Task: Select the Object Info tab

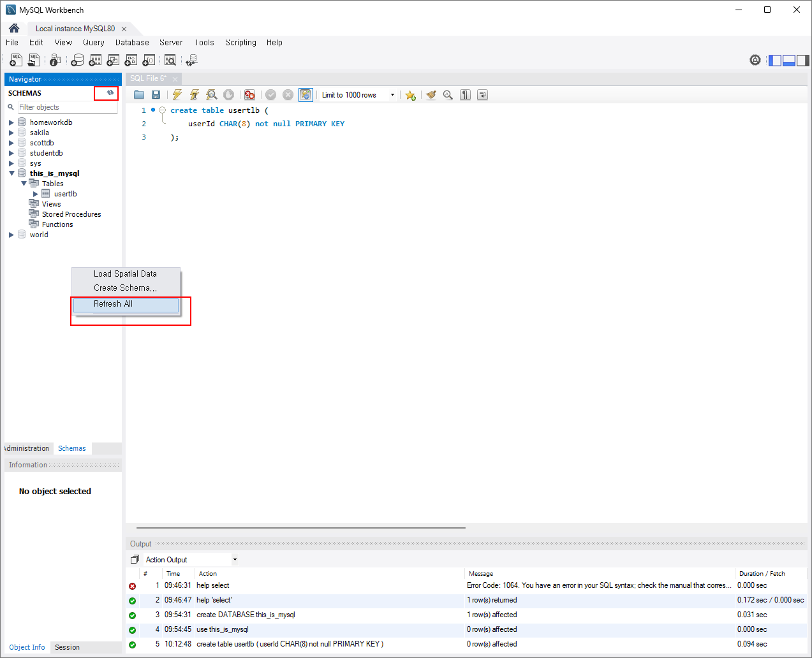Action: coord(27,647)
